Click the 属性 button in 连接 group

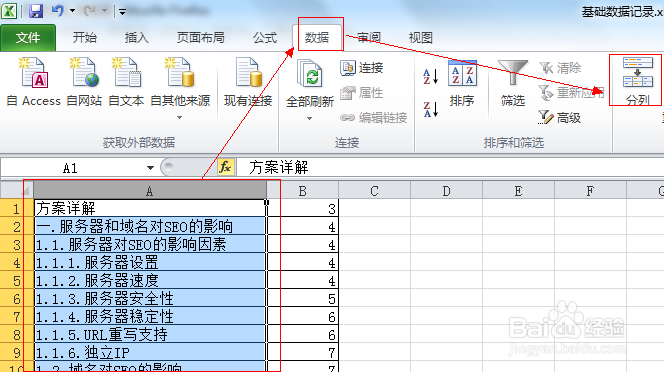click(362, 92)
